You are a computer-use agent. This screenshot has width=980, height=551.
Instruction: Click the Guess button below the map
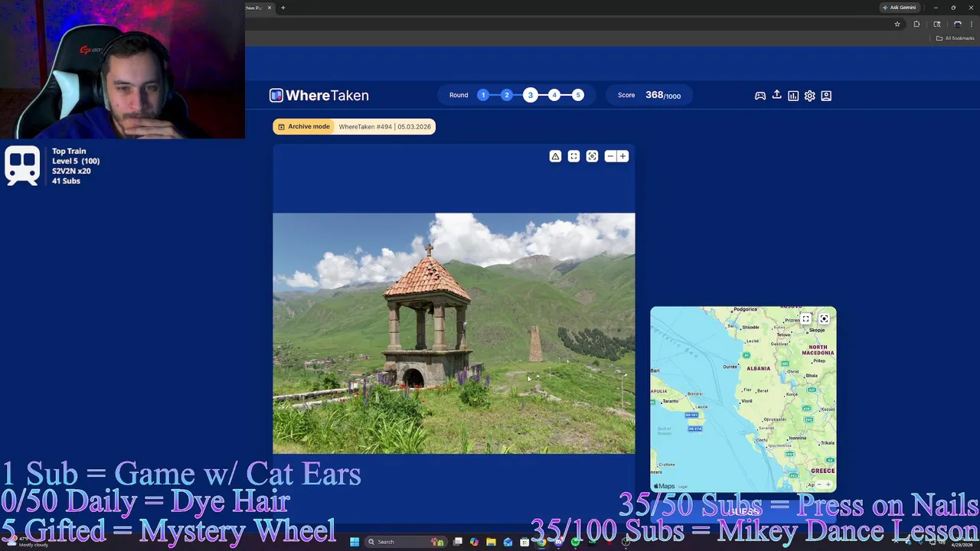(x=743, y=511)
